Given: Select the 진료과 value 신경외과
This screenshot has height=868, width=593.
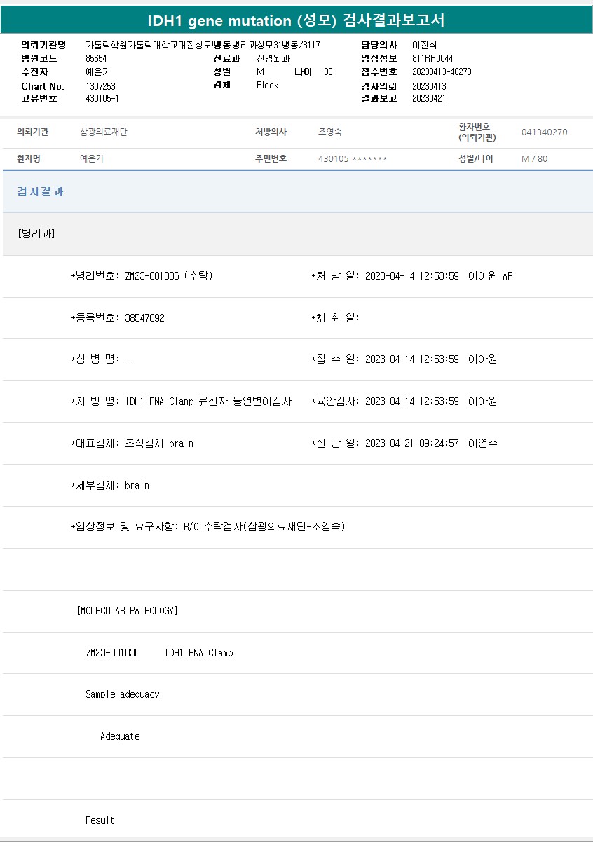Looking at the screenshot, I should pos(273,59).
